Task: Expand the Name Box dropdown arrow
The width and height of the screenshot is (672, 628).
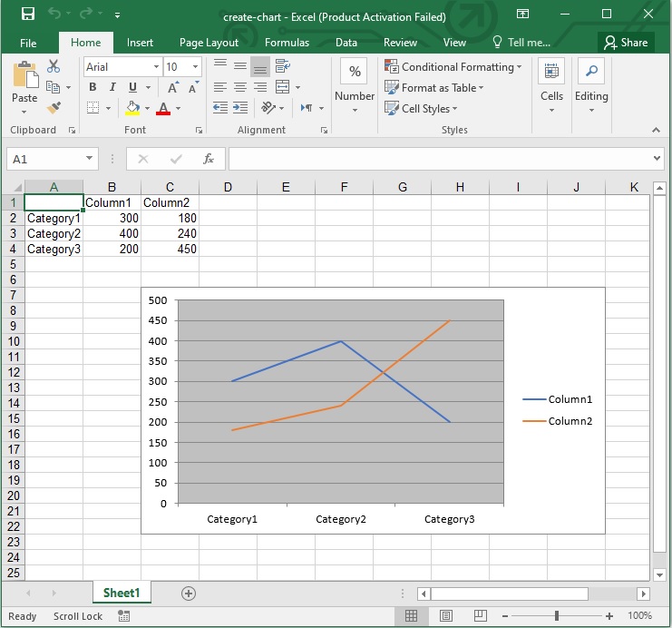Action: (89, 159)
